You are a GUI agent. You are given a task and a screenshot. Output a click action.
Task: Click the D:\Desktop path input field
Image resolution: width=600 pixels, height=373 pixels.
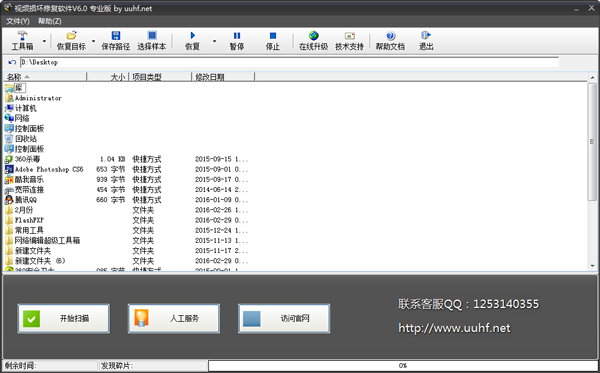point(289,62)
